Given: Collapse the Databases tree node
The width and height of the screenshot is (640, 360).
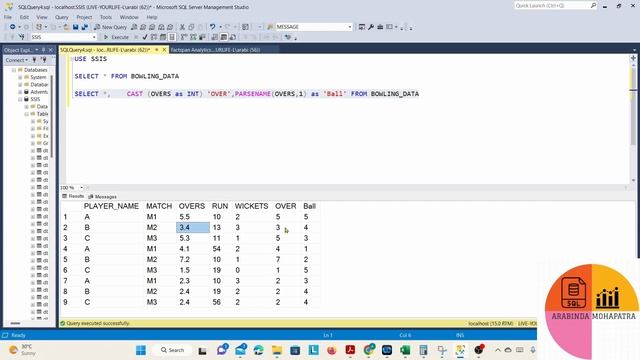Looking at the screenshot, I should pos(13,70).
